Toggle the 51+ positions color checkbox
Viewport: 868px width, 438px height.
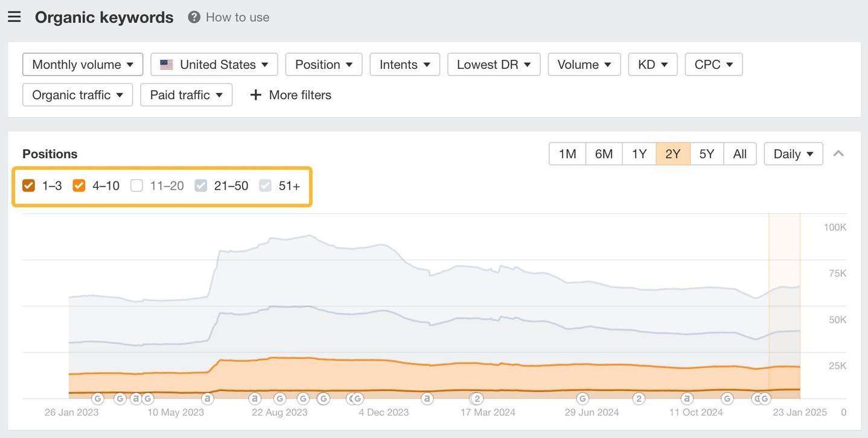pyautogui.click(x=265, y=185)
